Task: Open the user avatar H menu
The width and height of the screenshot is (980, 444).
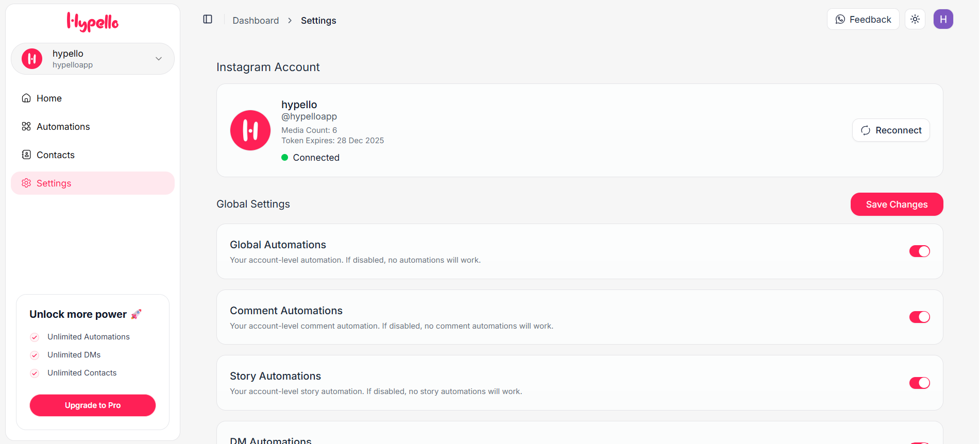Action: point(943,20)
